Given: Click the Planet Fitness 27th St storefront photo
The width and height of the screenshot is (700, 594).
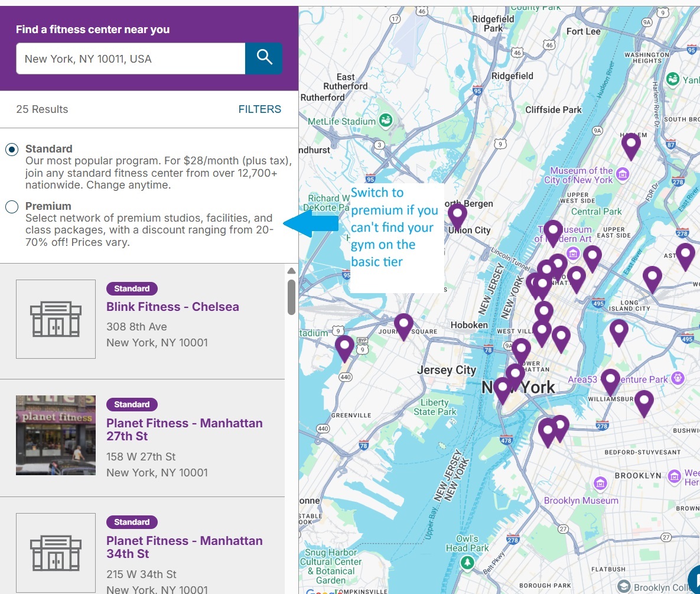Looking at the screenshot, I should pos(56,435).
